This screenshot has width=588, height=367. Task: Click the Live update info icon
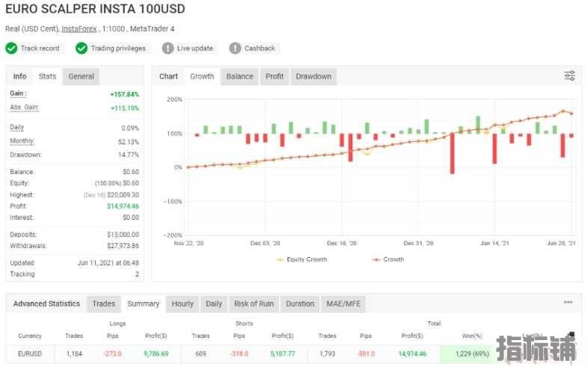click(168, 49)
